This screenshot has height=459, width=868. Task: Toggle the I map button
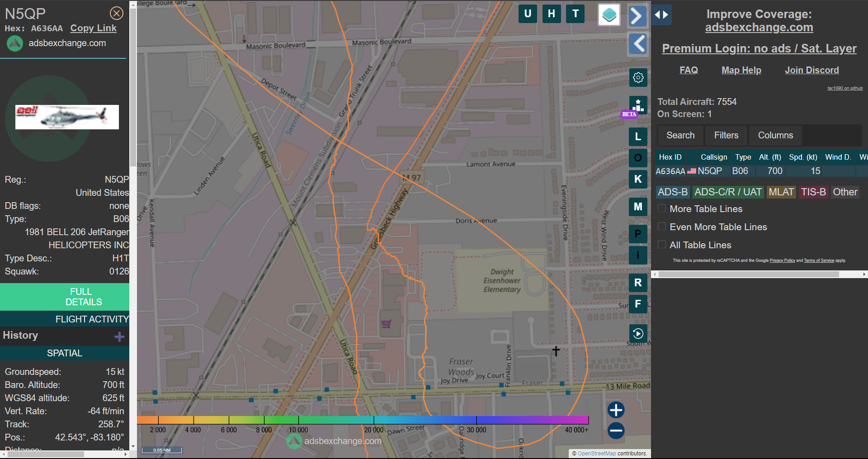click(638, 255)
